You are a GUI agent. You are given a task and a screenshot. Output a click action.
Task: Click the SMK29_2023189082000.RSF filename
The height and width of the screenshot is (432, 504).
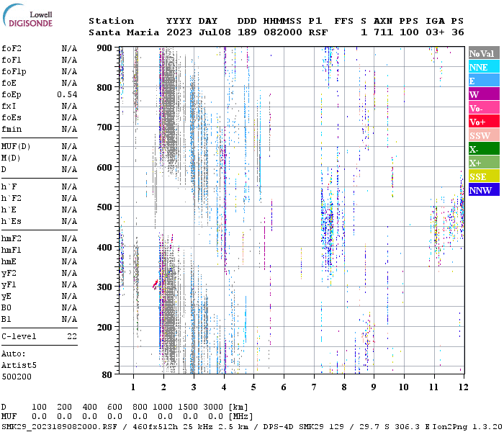pos(59,427)
